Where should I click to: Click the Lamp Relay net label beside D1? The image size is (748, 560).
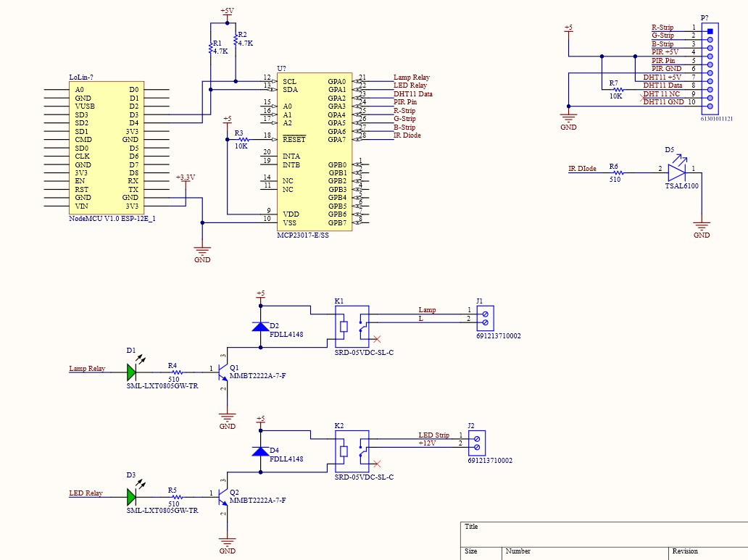(x=87, y=368)
